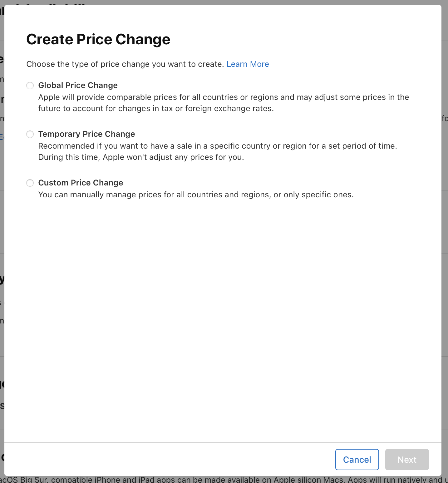Click Learn More about price change types
This screenshot has height=483, width=448.
coord(248,64)
